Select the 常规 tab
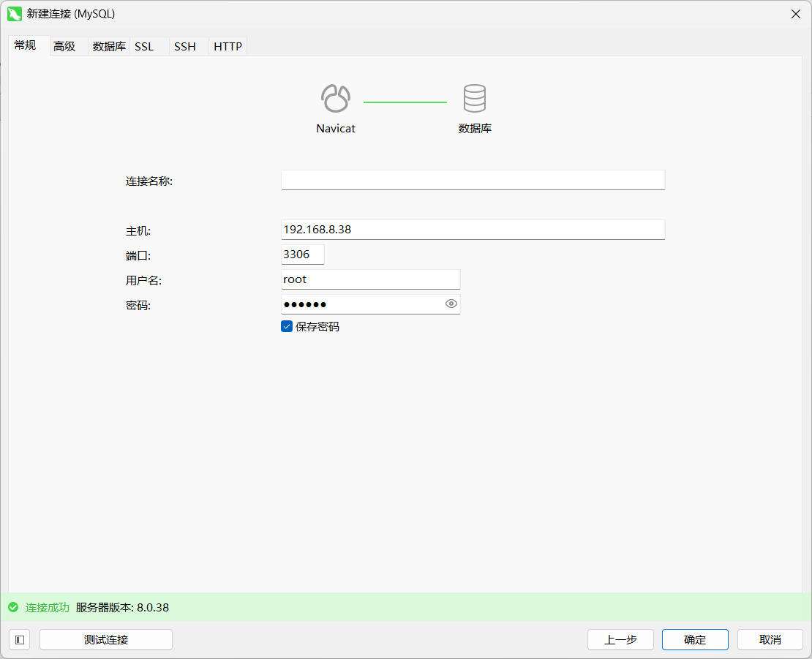This screenshot has width=812, height=659. [25, 45]
